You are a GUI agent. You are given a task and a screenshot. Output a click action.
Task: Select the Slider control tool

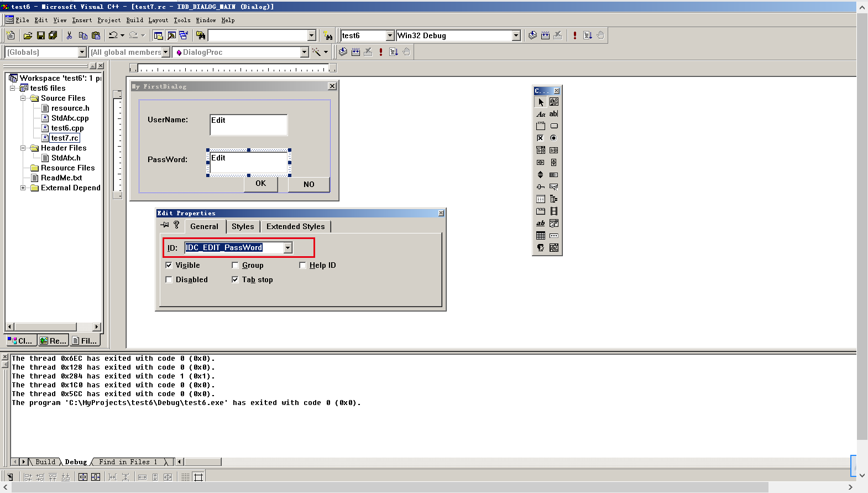(541, 187)
